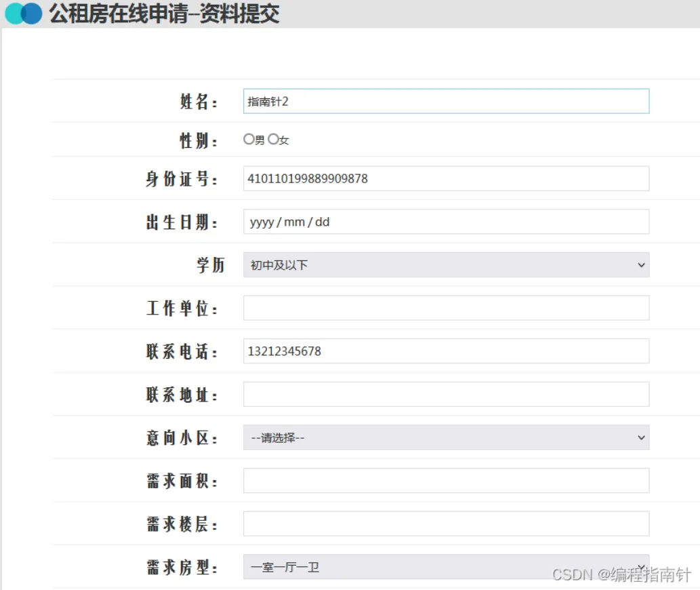Click the 联系地址 label text

click(x=182, y=395)
